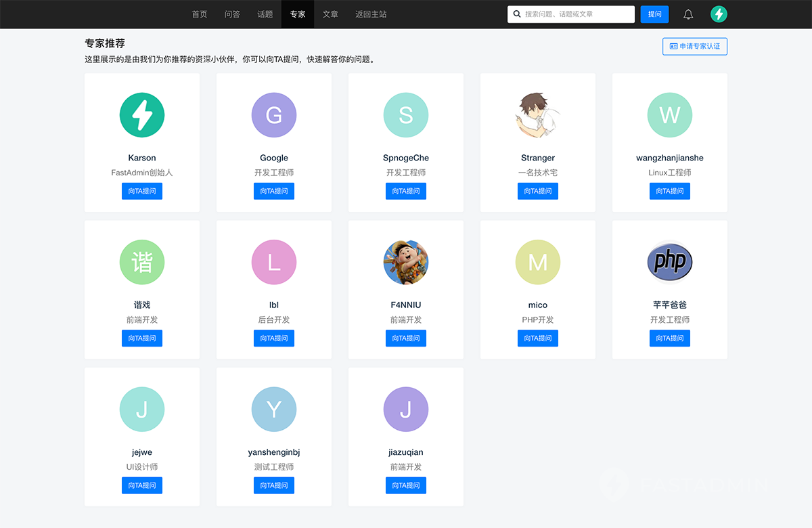Click the 后台开发 title text
Image resolution: width=812 pixels, height=528 pixels.
274,320
